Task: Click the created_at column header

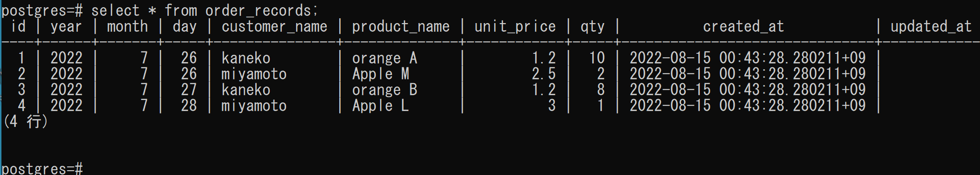Action: [x=743, y=26]
